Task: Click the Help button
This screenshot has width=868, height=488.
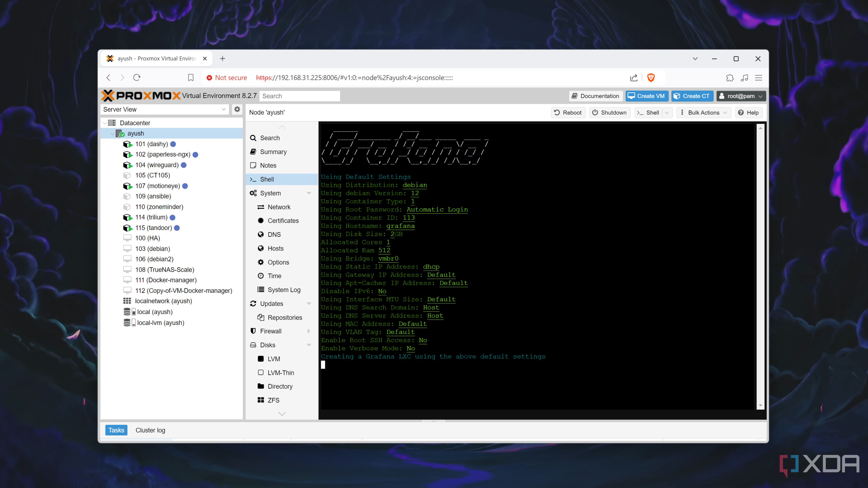Action: coord(748,113)
